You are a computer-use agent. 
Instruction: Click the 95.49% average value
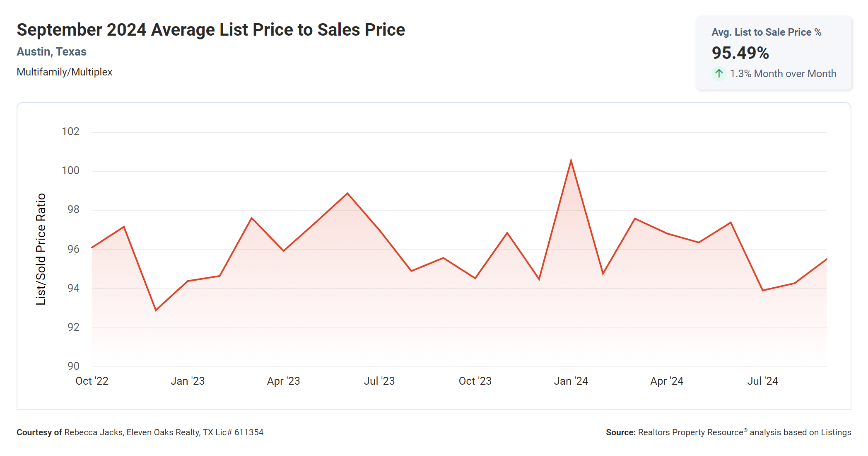pyautogui.click(x=740, y=53)
